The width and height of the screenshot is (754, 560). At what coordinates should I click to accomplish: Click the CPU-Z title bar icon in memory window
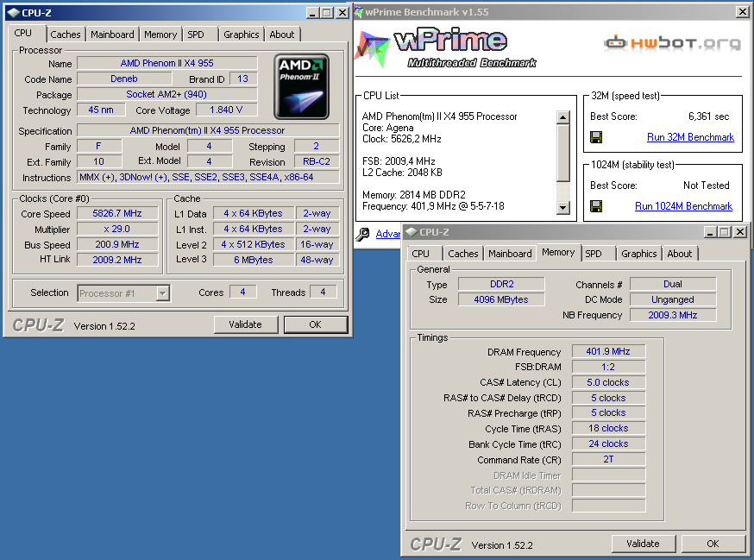click(x=412, y=232)
